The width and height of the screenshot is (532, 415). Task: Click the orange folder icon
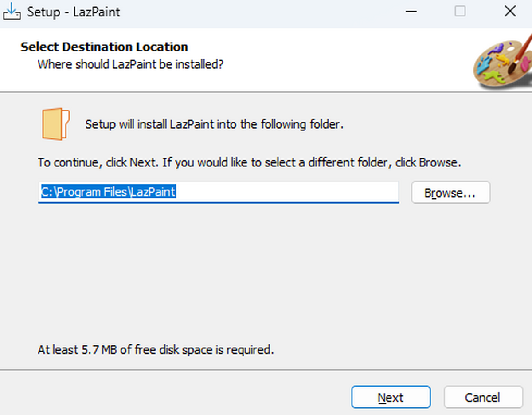(56, 124)
